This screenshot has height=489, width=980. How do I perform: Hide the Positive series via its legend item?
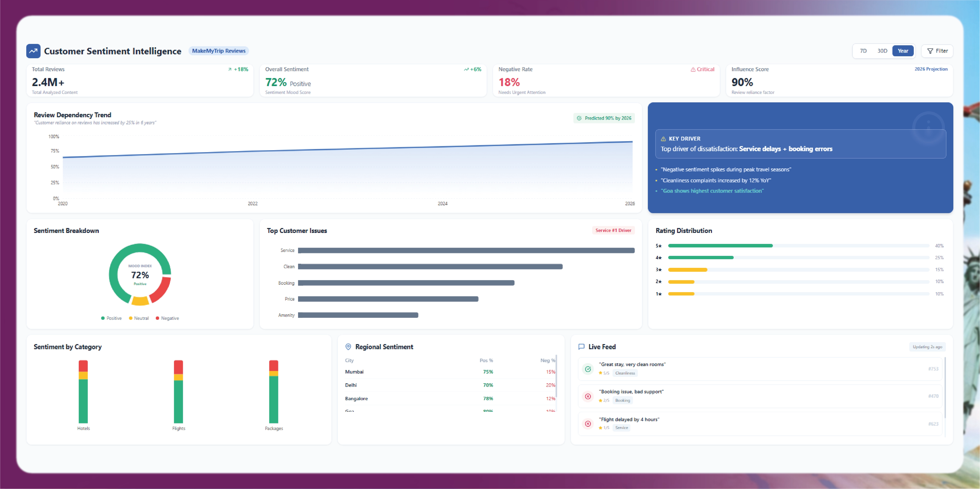point(111,318)
